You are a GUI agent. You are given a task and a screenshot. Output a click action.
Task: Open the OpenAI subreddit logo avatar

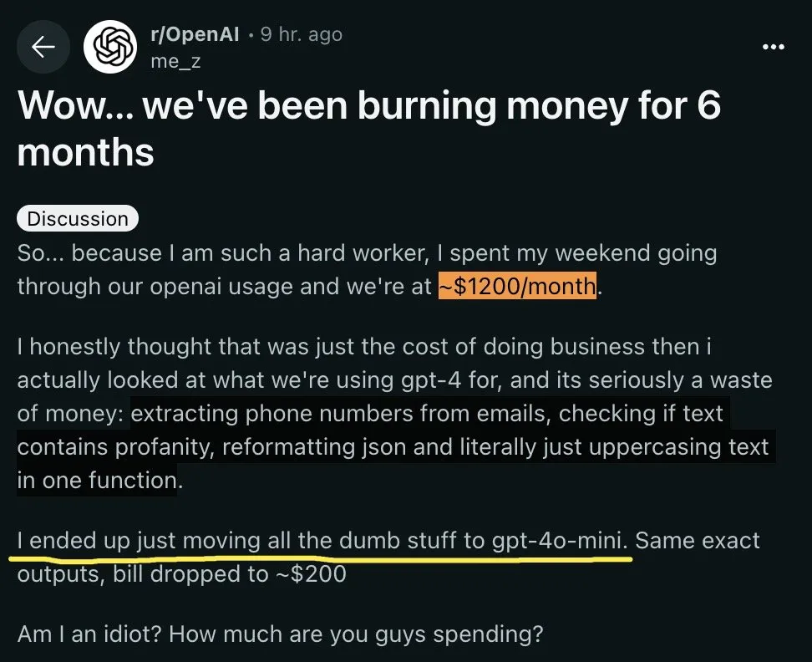110,47
